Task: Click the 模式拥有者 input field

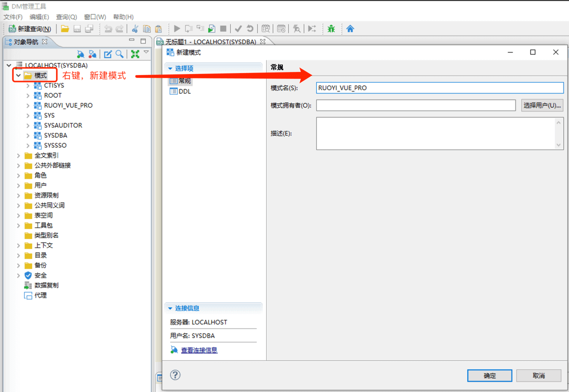Action: 415,105
